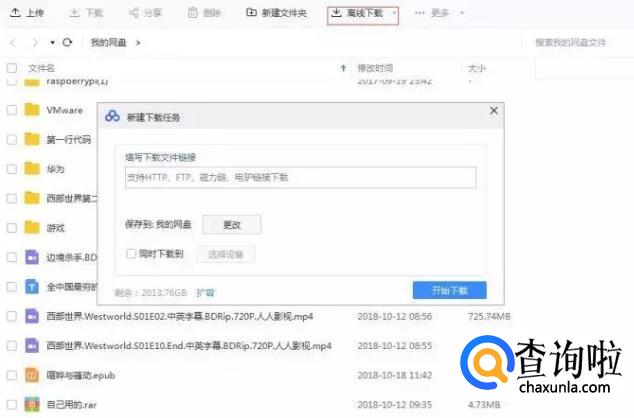Click the 分享 share toolbar button
Image resolution: width=634 pixels, height=418 pixels.
145,13
